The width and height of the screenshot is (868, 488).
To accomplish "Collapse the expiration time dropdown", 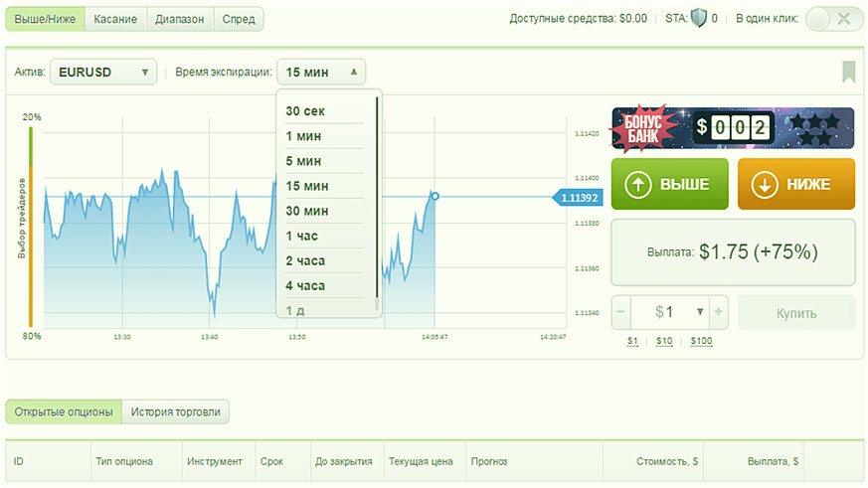I will [321, 72].
